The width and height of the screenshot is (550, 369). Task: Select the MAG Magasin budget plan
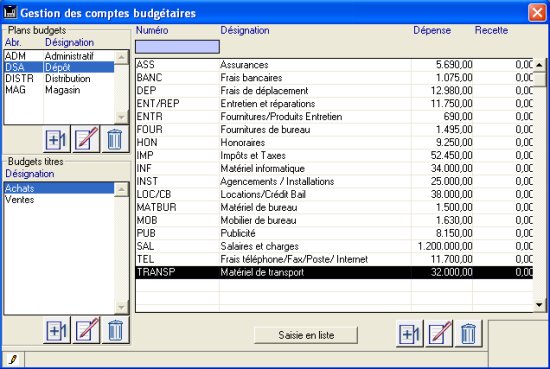(x=59, y=90)
